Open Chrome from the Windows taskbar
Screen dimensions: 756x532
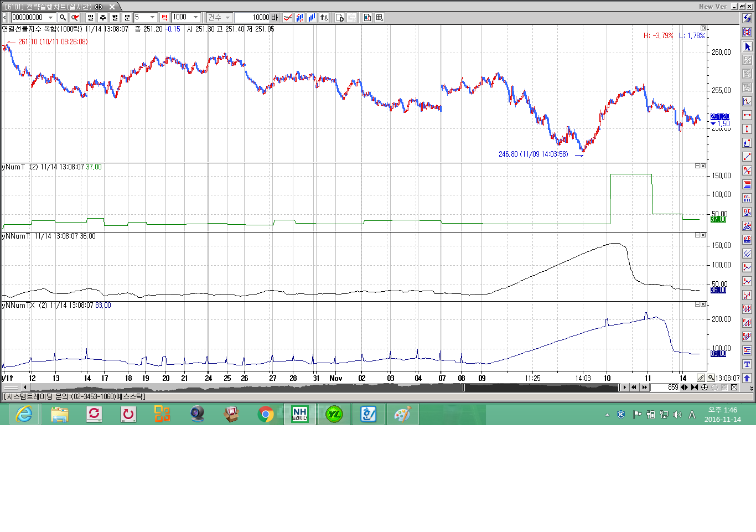[x=266, y=414]
